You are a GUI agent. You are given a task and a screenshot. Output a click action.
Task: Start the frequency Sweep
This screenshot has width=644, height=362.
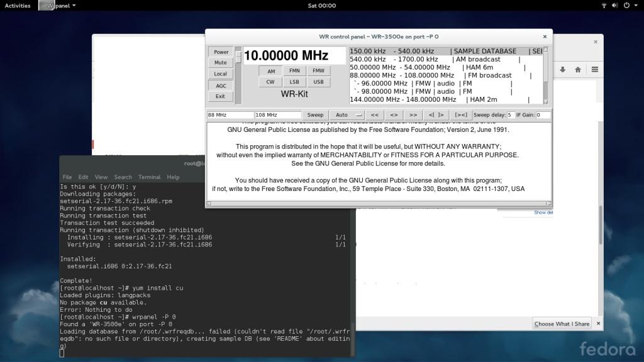[315, 115]
